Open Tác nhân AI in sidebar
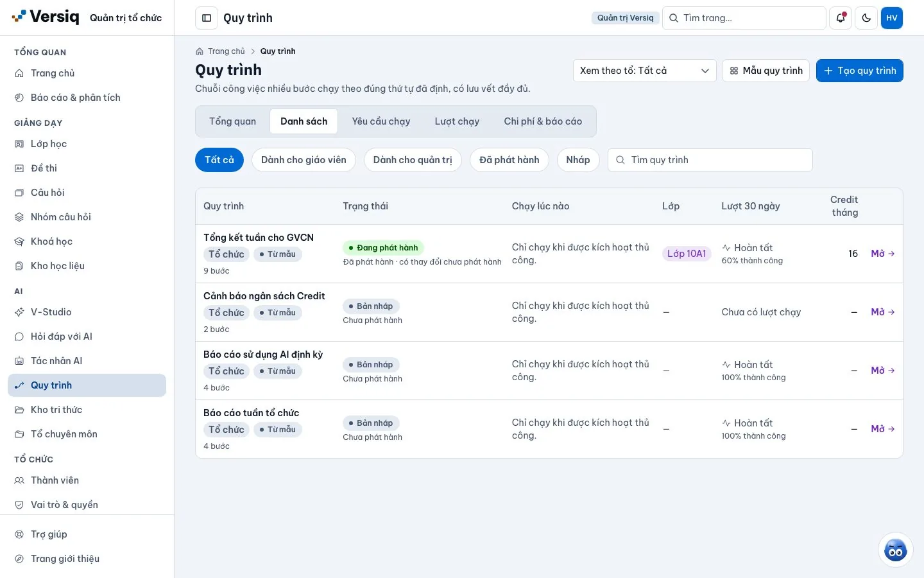This screenshot has height=578, width=924. pyautogui.click(x=87, y=361)
